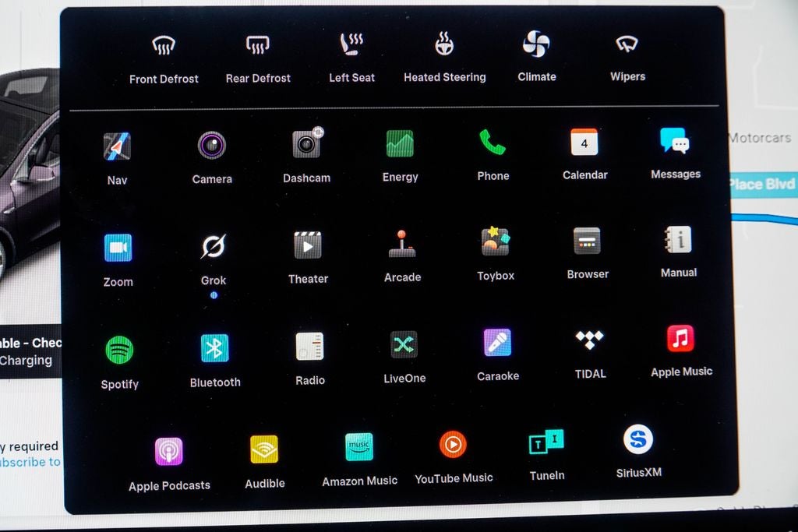798x532 pixels.
Task: Launch the web Browser
Action: (x=587, y=241)
